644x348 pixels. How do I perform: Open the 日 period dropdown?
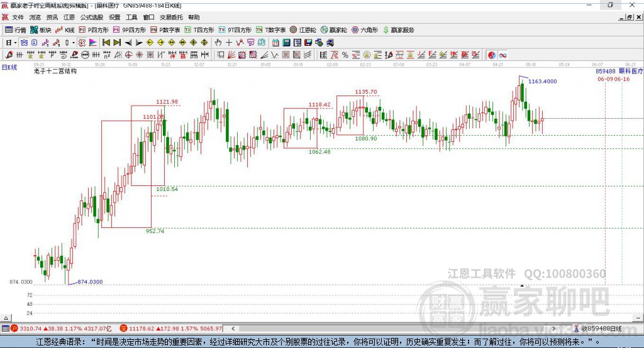[11, 43]
